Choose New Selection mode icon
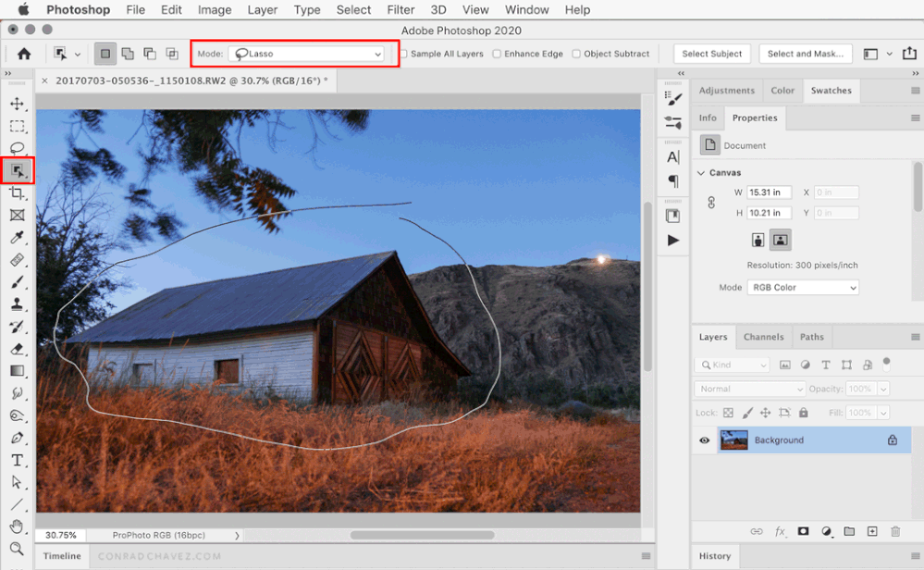The image size is (924, 570). pos(105,54)
